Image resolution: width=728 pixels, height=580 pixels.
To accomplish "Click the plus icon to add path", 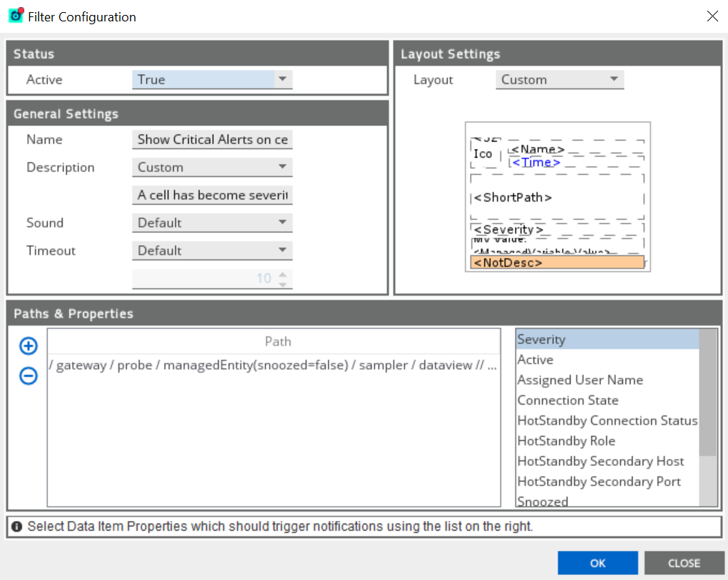I will pyautogui.click(x=28, y=346).
